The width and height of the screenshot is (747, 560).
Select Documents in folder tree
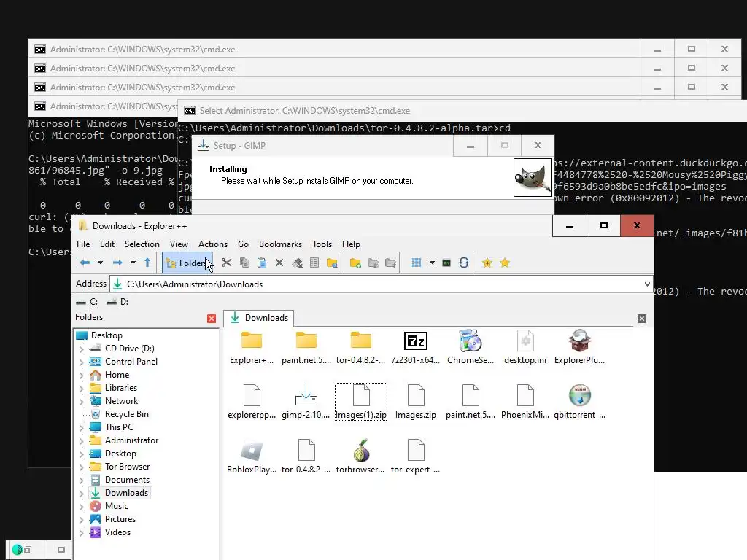(x=127, y=480)
